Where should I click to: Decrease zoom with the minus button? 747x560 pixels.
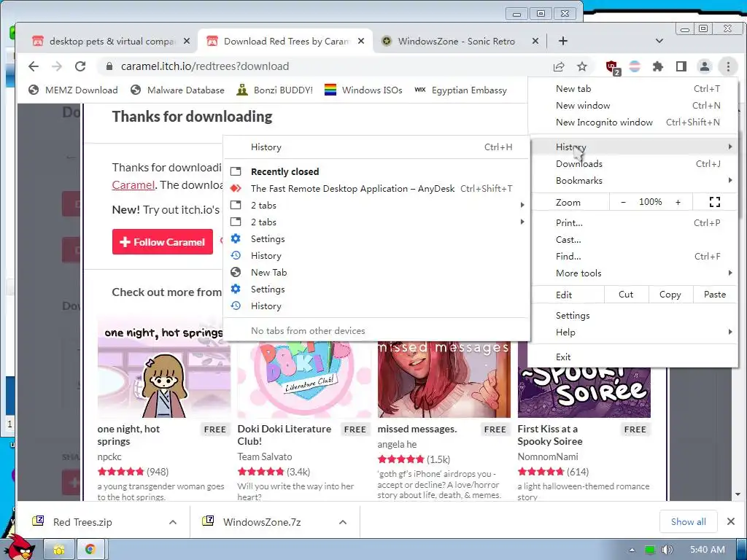[623, 202]
